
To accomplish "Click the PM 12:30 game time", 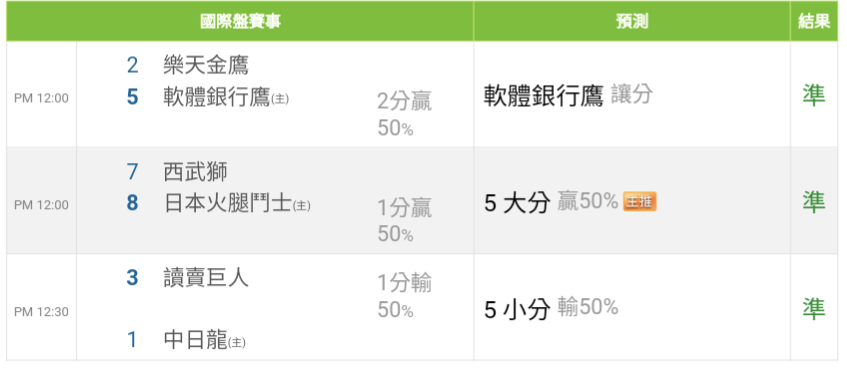I will [41, 312].
